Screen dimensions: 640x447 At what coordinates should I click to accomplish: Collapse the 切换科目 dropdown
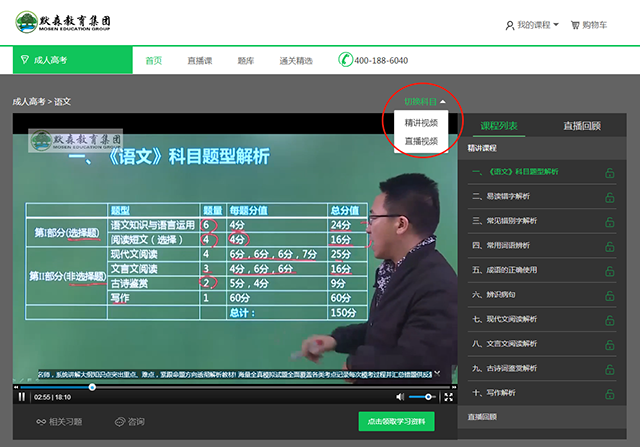424,102
